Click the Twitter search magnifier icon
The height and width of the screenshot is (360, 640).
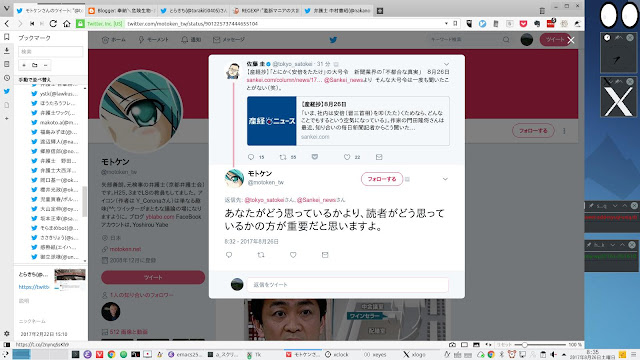pyautogui.click(x=506, y=40)
